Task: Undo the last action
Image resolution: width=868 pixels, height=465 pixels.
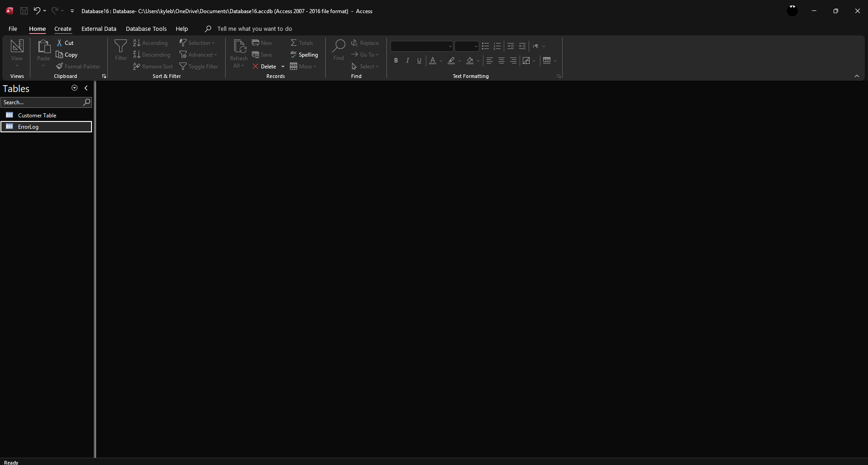Action: [37, 11]
